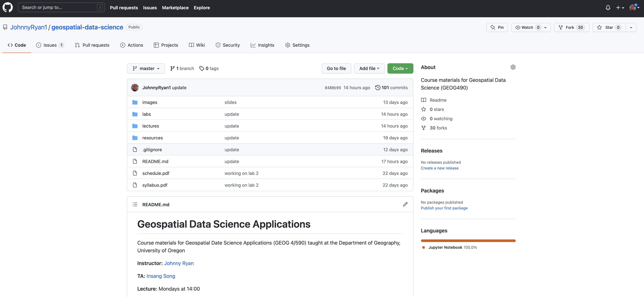Open syllabus.pdf
644x297 pixels.
(x=155, y=185)
